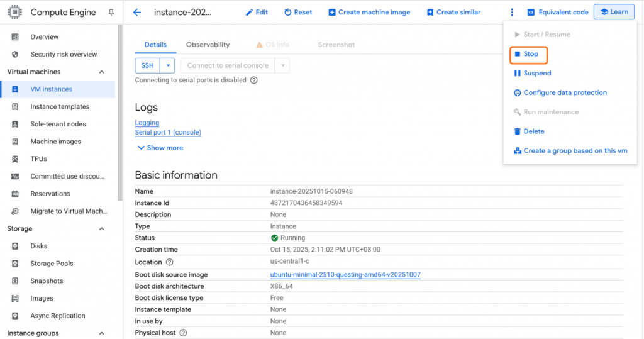Screen dimensions: 644x339
Task: Click the sidebar vertical scrollbar
Action: (x=120, y=113)
